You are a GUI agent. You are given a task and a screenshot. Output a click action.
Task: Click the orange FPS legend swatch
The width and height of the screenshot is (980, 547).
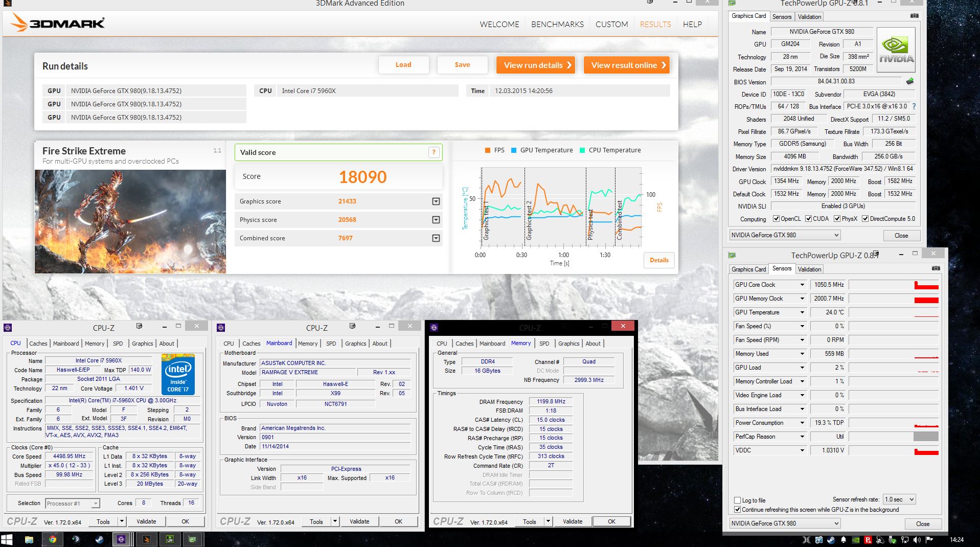(x=487, y=150)
